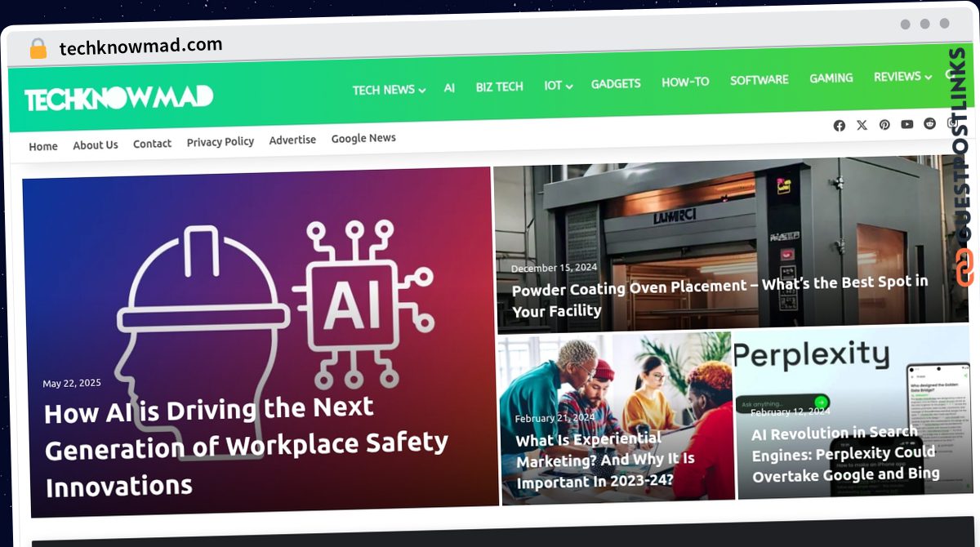Go to the How-To section
This screenshot has width=980, height=547.
(685, 82)
